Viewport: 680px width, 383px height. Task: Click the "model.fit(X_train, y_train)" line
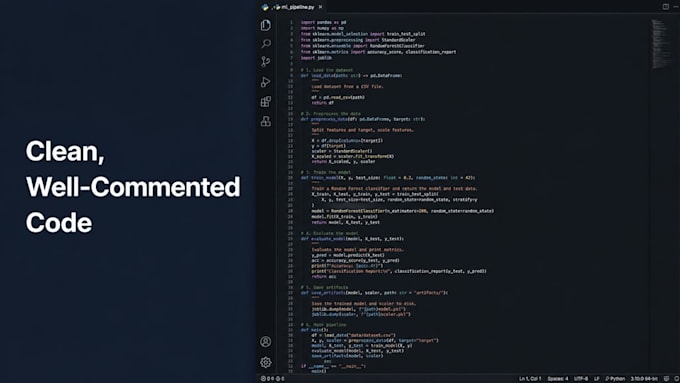pyautogui.click(x=344, y=216)
